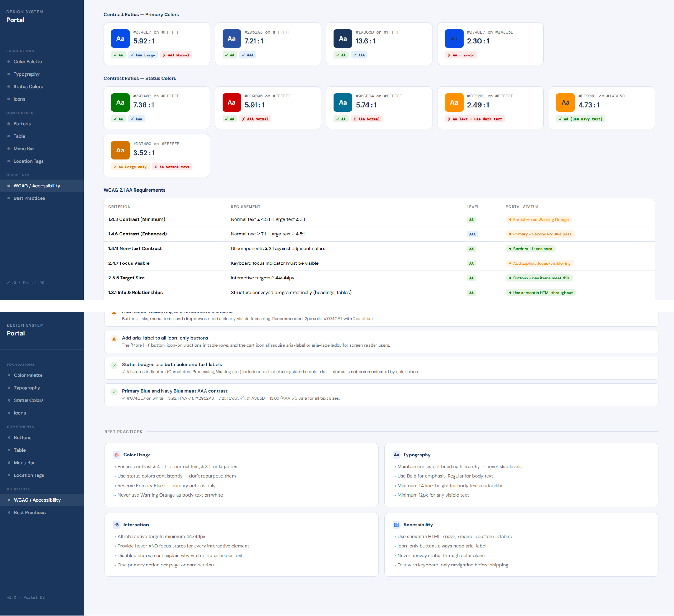Click the orange warning icon beside 'Add aria-label to all icon-only buttons'

pos(114,339)
